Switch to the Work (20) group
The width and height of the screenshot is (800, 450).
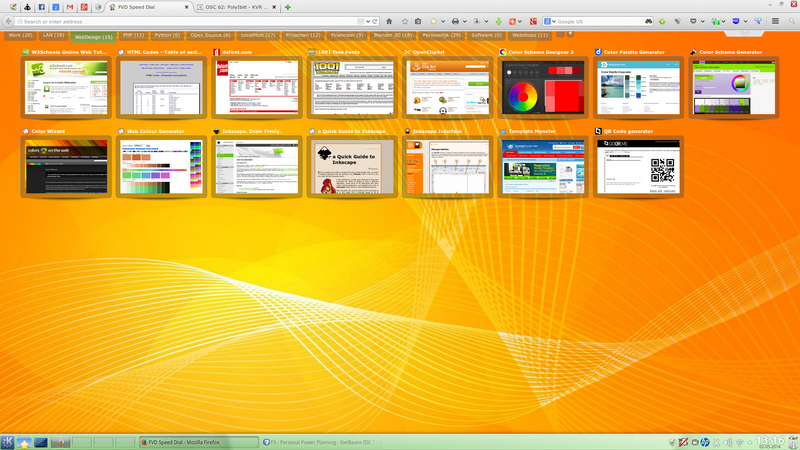20,35
